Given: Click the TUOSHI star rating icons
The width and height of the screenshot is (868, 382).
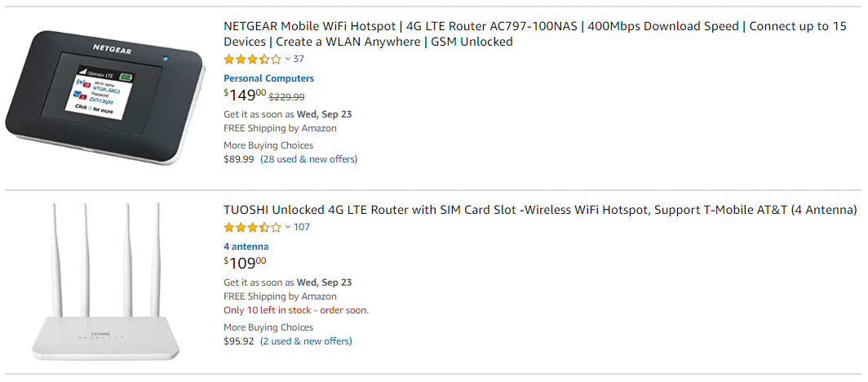Looking at the screenshot, I should point(252,228).
